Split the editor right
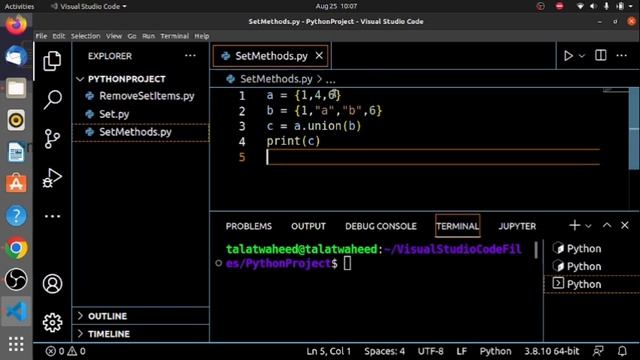The image size is (640, 360). 600,55
